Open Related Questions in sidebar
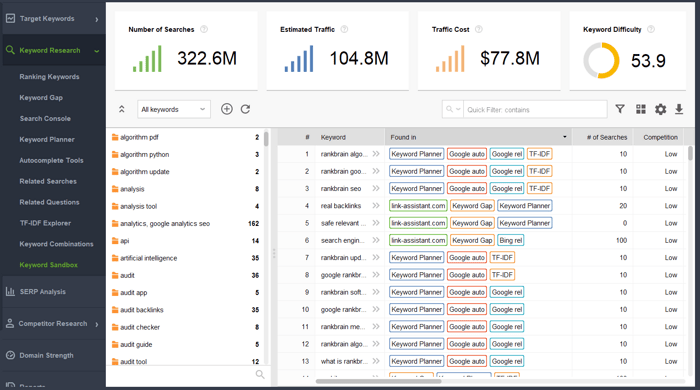700x390 pixels. (49, 202)
